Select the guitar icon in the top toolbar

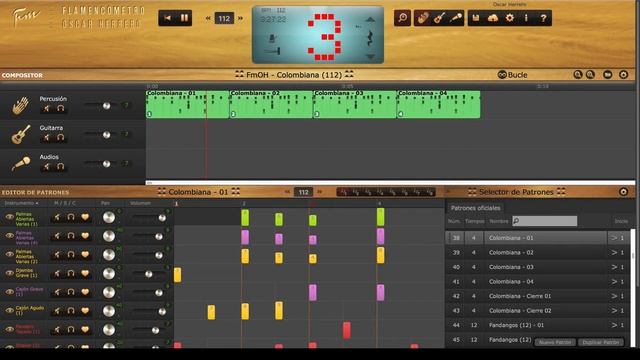[x=439, y=18]
